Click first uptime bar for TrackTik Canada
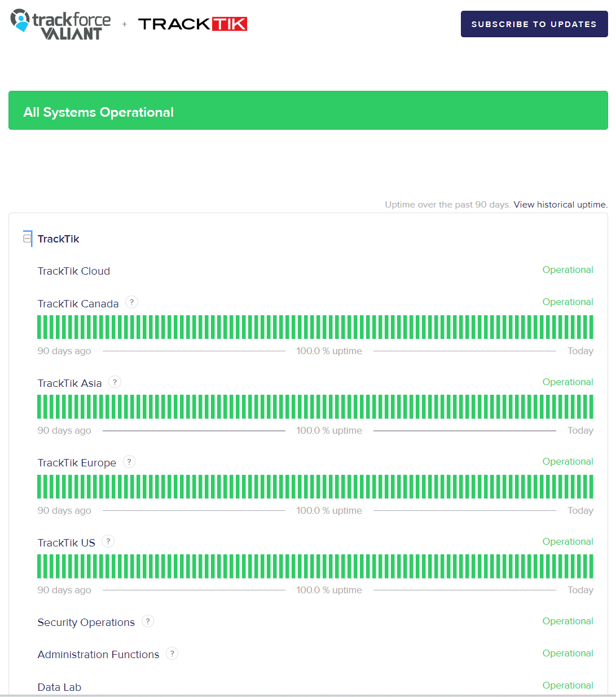The height and width of the screenshot is (697, 616). point(40,327)
